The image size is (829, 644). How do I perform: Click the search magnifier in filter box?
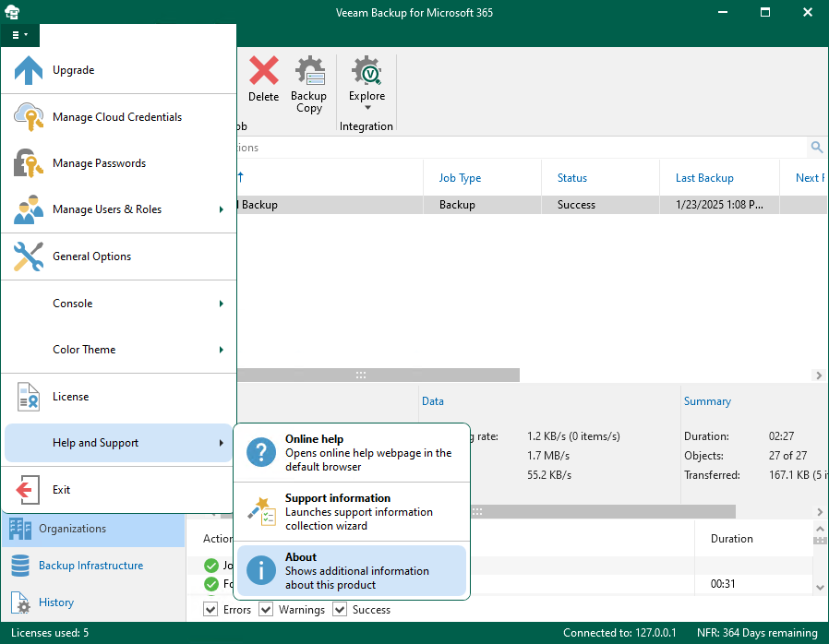pyautogui.click(x=816, y=148)
